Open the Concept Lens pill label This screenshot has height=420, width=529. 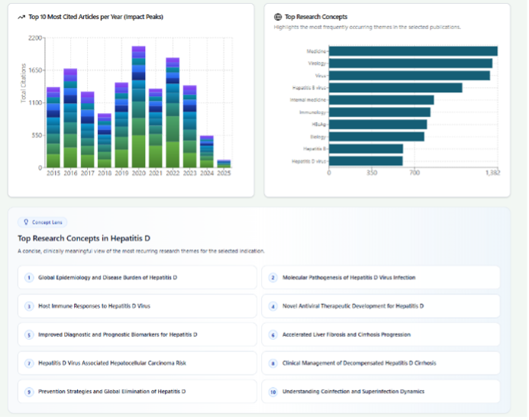coord(43,222)
